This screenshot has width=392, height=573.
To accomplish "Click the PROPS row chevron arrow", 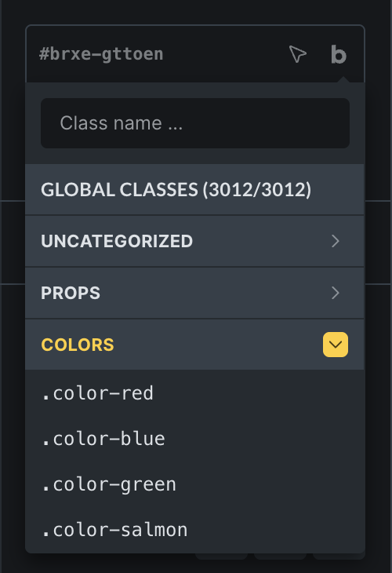I will (x=336, y=293).
